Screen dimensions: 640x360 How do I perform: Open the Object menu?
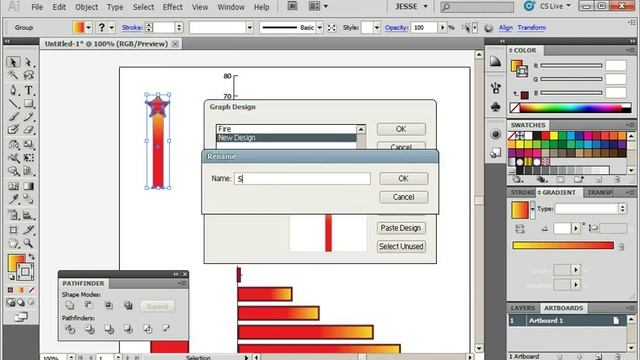tap(87, 7)
